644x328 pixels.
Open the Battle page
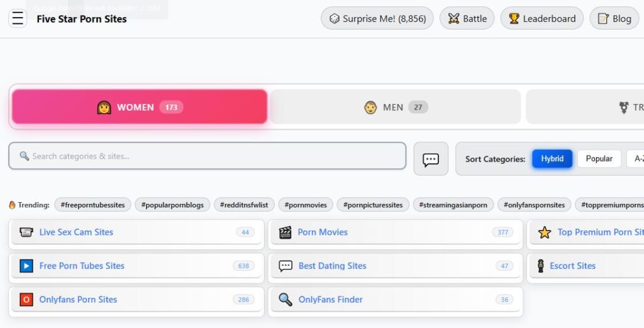[467, 18]
